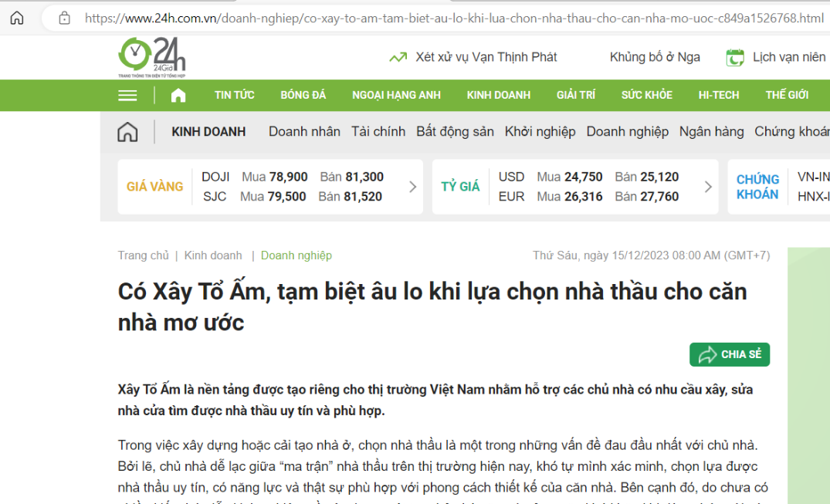Open the BÓNG ĐÁ menu
The image size is (830, 504).
303,95
